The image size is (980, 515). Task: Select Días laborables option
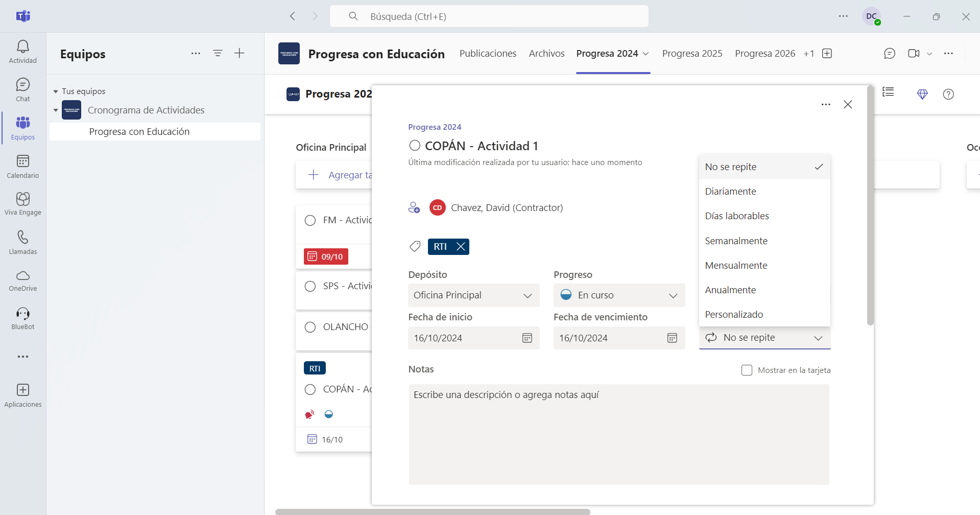point(764,216)
